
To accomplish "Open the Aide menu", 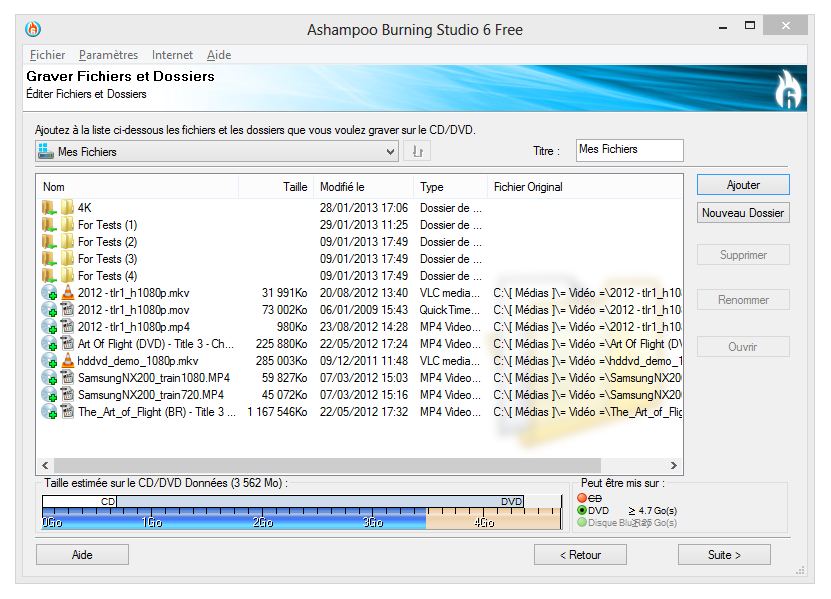I will pos(219,55).
